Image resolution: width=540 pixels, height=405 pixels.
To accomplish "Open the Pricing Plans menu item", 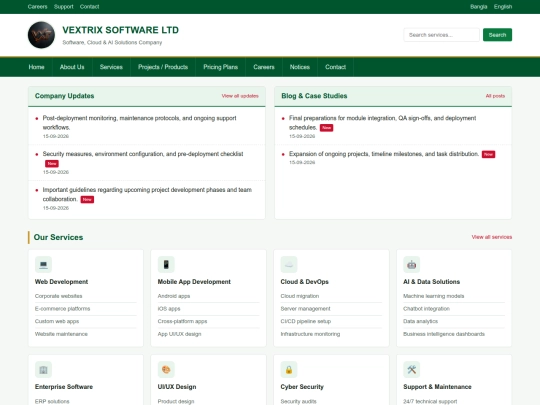I will pos(220,67).
